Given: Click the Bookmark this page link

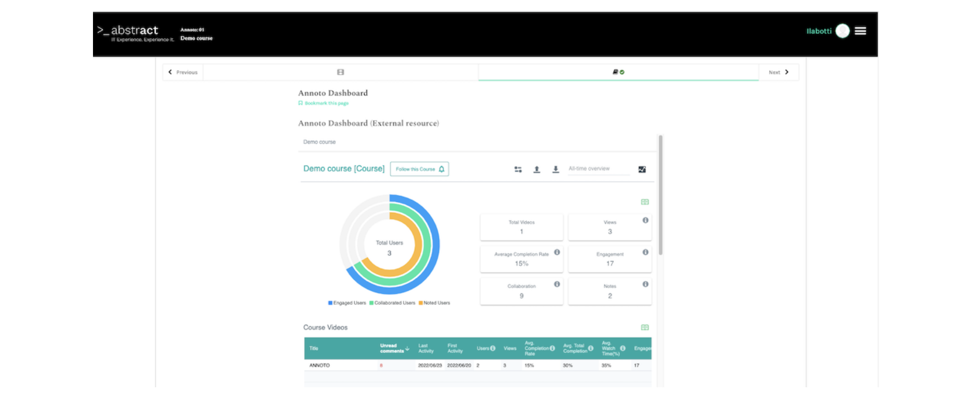Looking at the screenshot, I should coord(326,103).
